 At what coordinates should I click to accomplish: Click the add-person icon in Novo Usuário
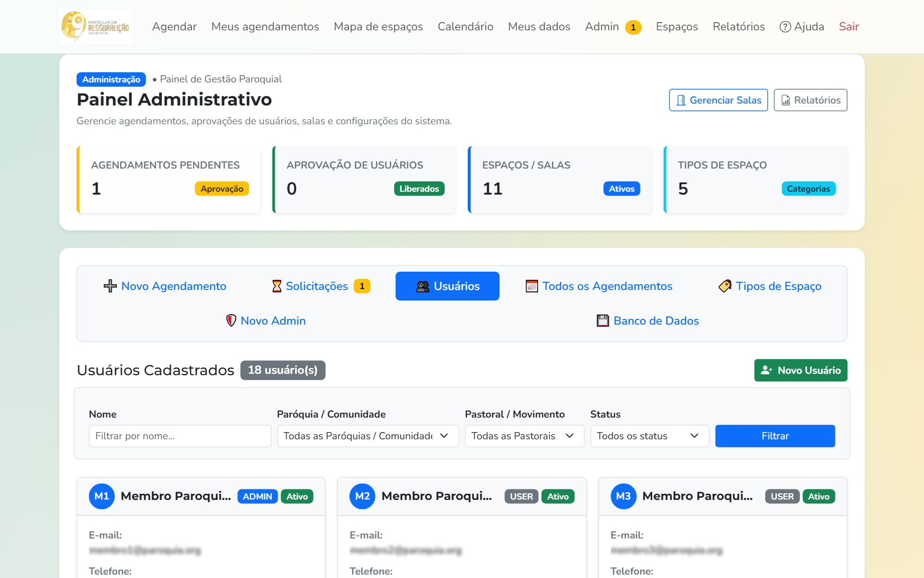(x=767, y=370)
